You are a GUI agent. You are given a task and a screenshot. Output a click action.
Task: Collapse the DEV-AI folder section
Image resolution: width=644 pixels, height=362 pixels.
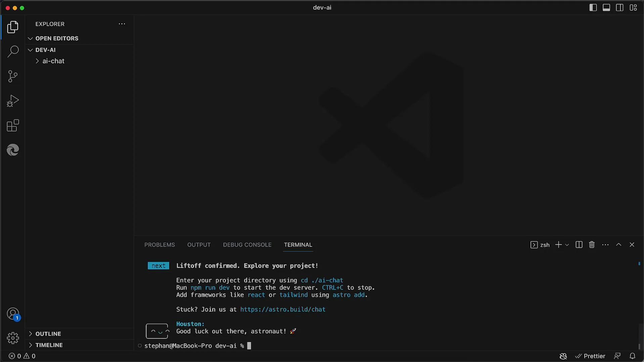80,50
